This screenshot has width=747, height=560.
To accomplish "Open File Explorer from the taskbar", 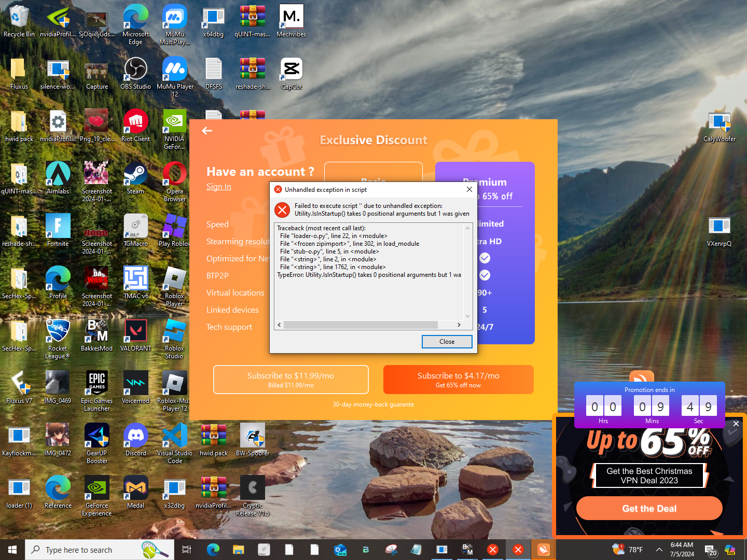I will pyautogui.click(x=239, y=550).
